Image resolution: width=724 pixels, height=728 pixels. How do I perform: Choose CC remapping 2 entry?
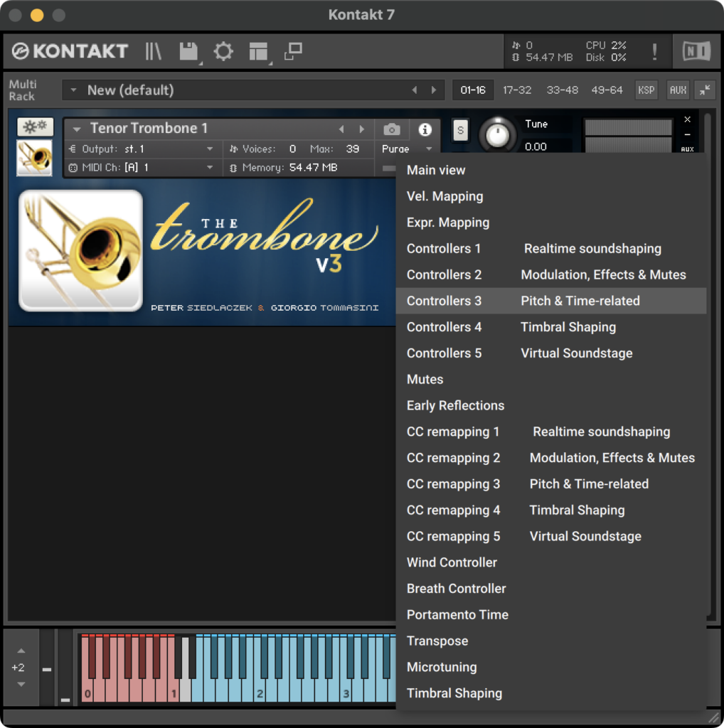coord(551,458)
